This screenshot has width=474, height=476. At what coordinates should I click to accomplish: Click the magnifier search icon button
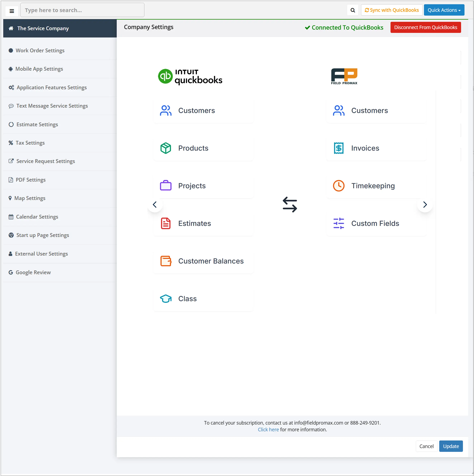(353, 10)
